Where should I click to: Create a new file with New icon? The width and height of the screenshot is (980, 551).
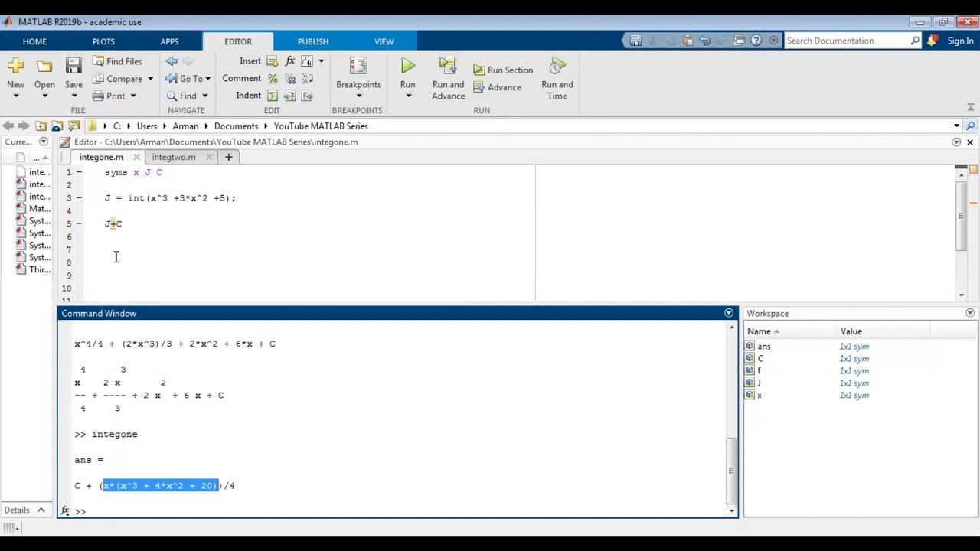click(15, 67)
